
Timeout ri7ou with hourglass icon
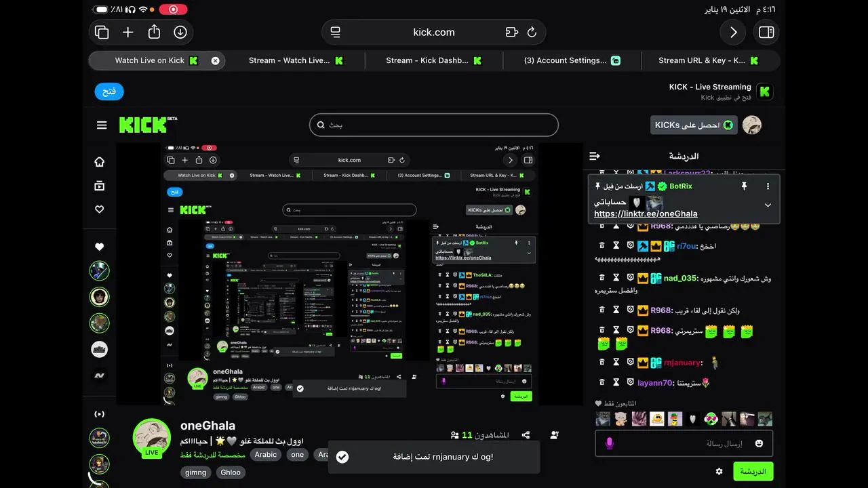[x=616, y=246]
